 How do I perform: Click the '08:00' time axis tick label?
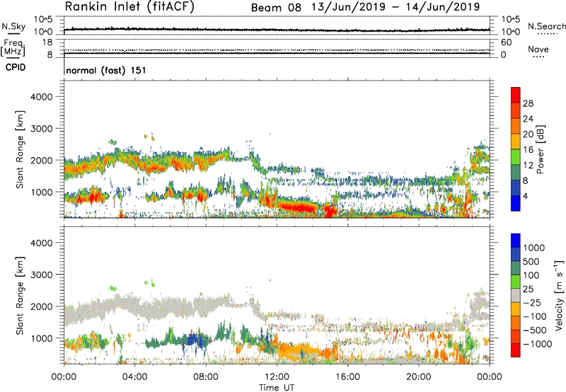coord(206,377)
